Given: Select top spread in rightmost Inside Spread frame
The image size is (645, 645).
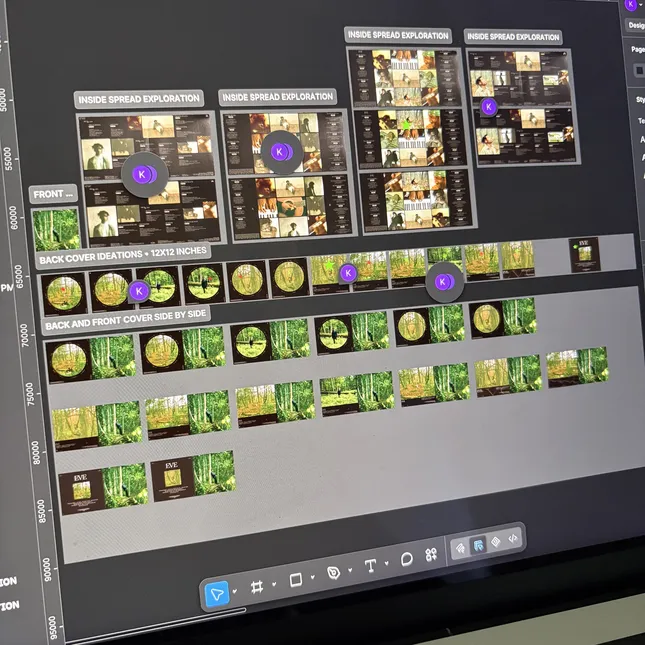Looking at the screenshot, I should pos(519,77).
